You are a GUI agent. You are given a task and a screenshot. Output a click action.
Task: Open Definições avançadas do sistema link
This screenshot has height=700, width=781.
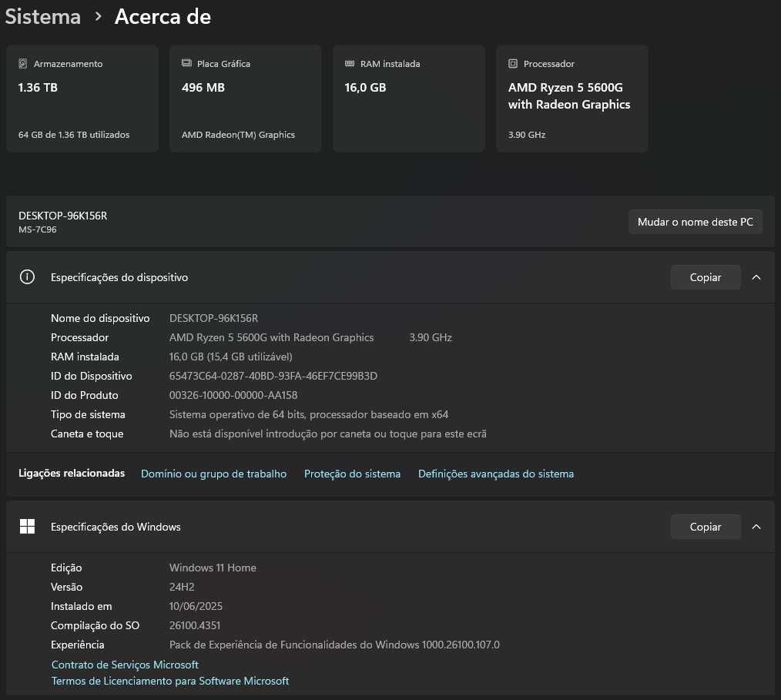[x=496, y=474]
